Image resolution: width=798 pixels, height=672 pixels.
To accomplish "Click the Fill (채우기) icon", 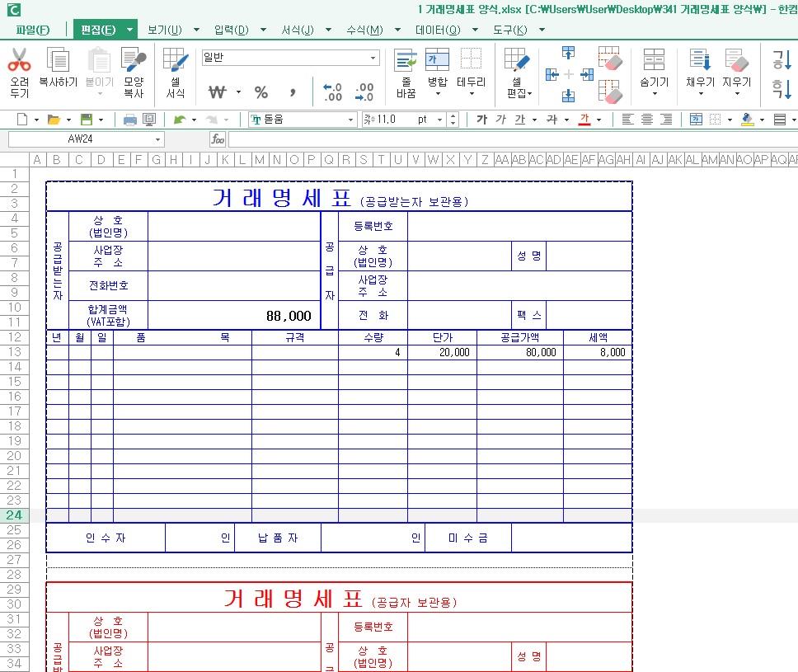I will pos(700,59).
